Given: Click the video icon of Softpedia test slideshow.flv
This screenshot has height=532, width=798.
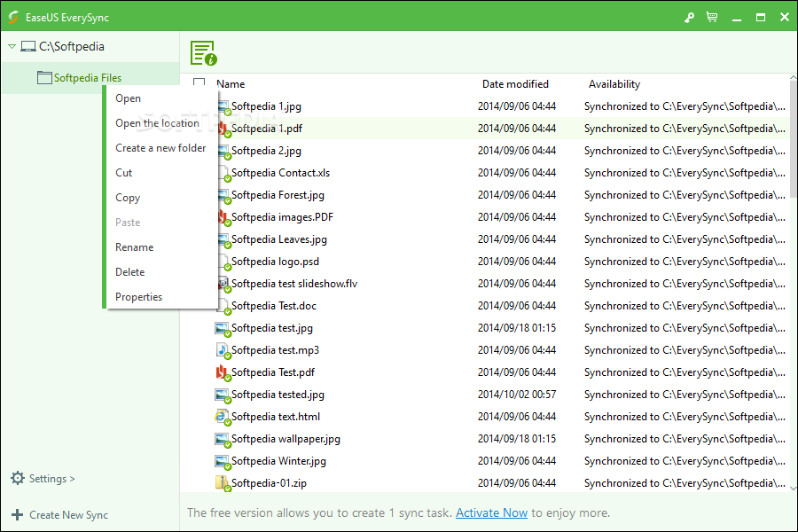Looking at the screenshot, I should tap(224, 284).
